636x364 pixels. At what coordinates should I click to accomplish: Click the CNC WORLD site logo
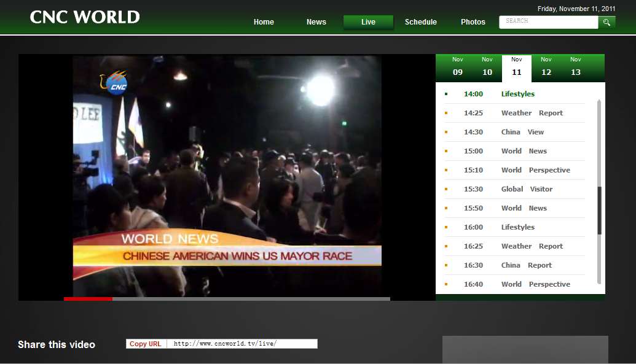[x=85, y=17]
